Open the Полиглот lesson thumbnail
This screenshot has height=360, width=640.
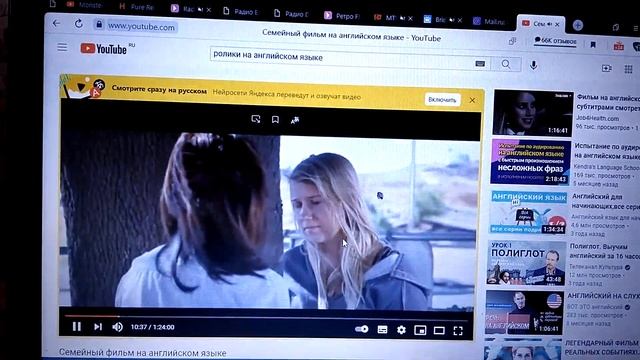coord(526,262)
